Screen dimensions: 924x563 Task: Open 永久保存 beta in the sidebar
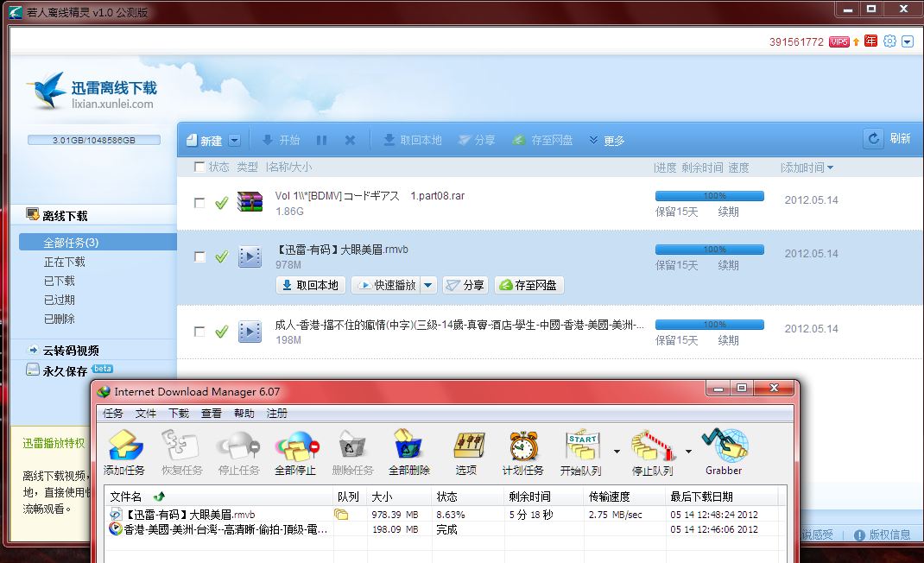[70, 370]
